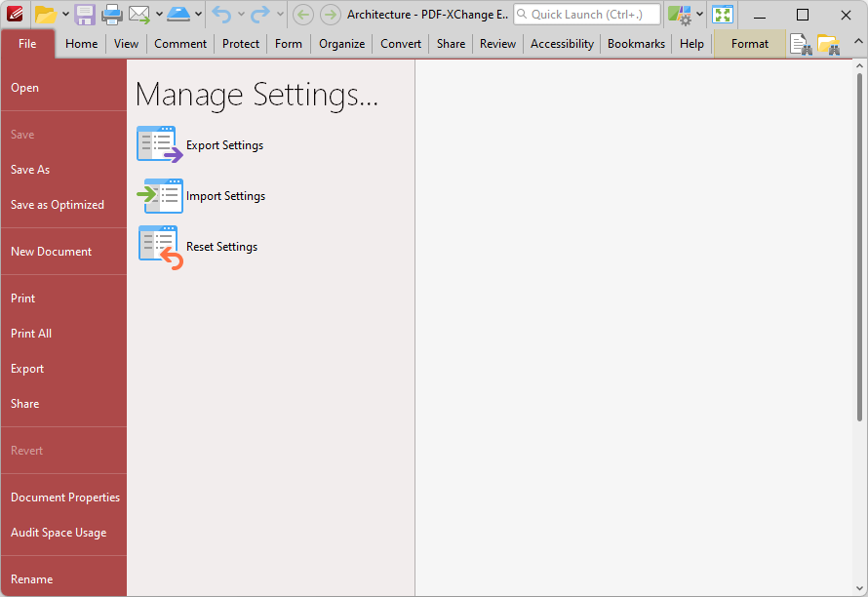Expand the UI options dropdown arrow

(699, 15)
